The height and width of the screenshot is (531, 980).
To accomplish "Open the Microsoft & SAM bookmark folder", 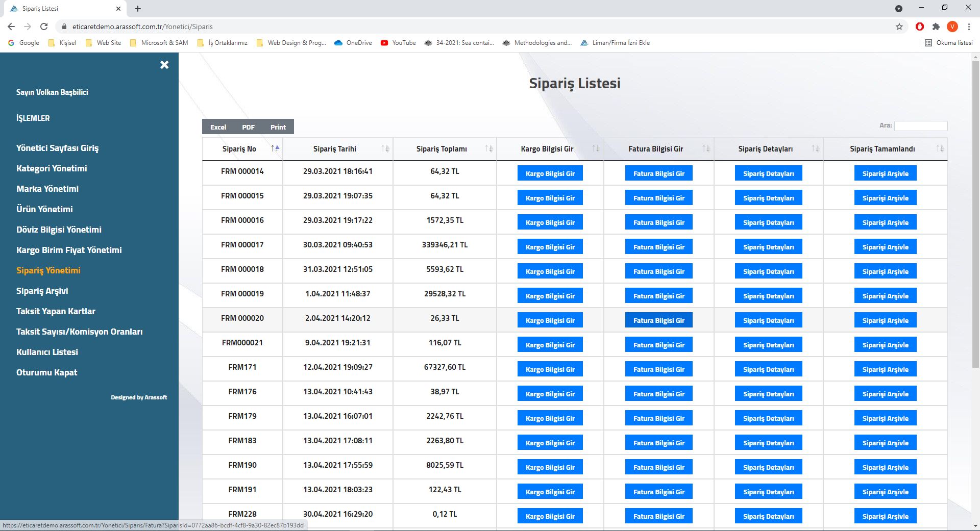I will click(159, 43).
